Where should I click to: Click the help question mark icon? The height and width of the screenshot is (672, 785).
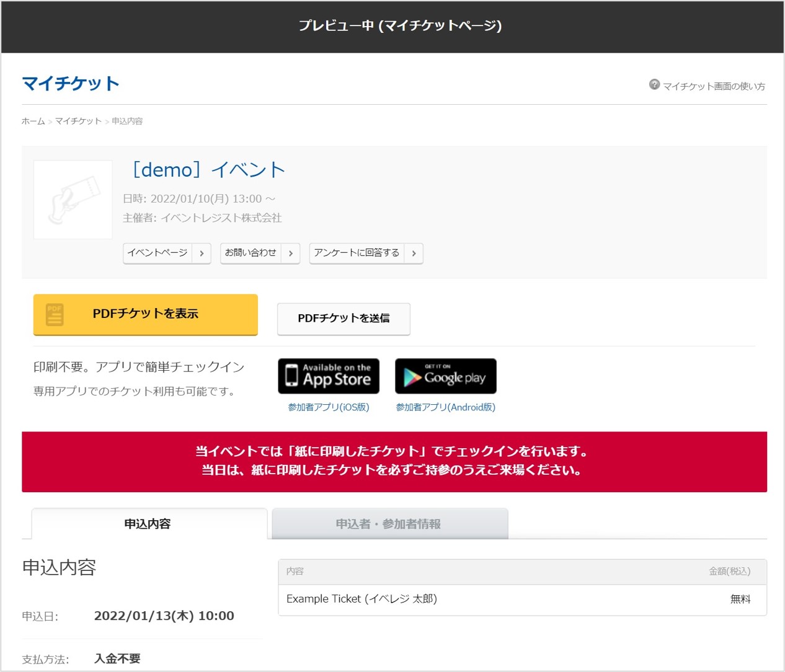click(654, 85)
